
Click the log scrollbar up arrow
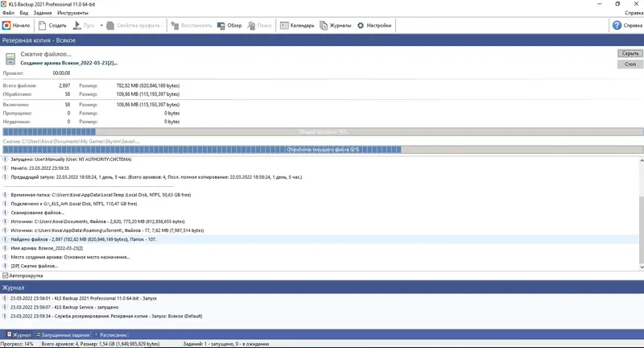pos(641,160)
